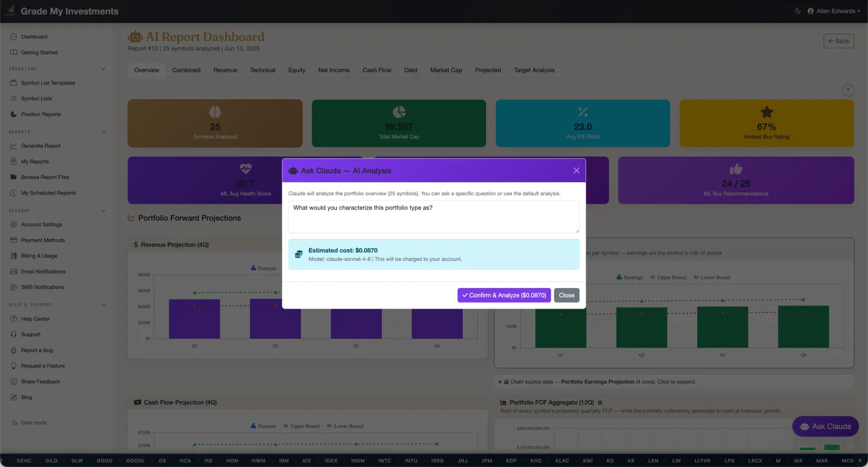Click the floating Ask Claude button
Viewport: 868px width, 467px height.
pyautogui.click(x=825, y=427)
